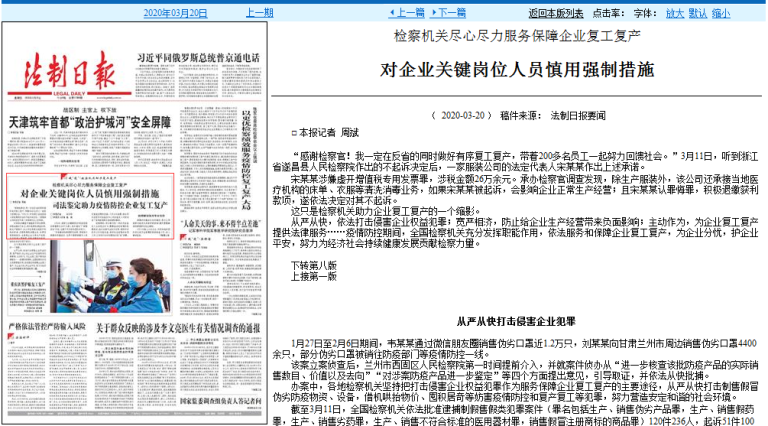This screenshot has width=768, height=426.
Task: Open headline 天津筑牢首都"政治护城河"安全屏障
Action: click(90, 122)
